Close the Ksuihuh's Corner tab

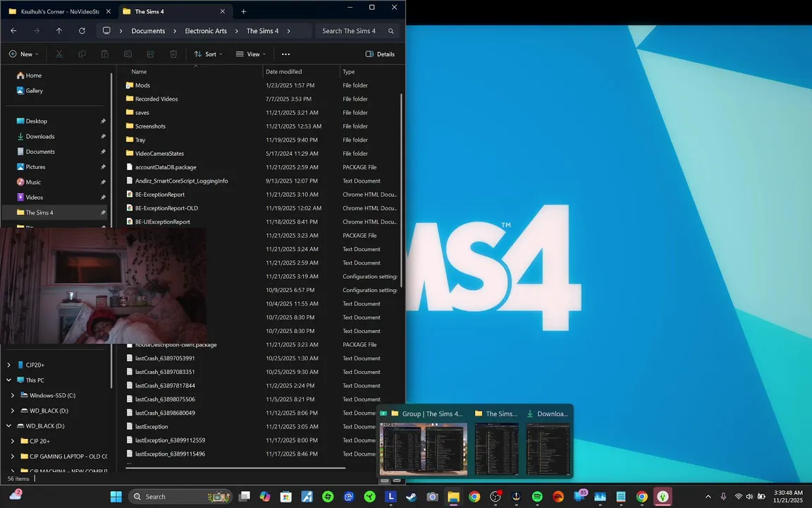click(x=109, y=11)
